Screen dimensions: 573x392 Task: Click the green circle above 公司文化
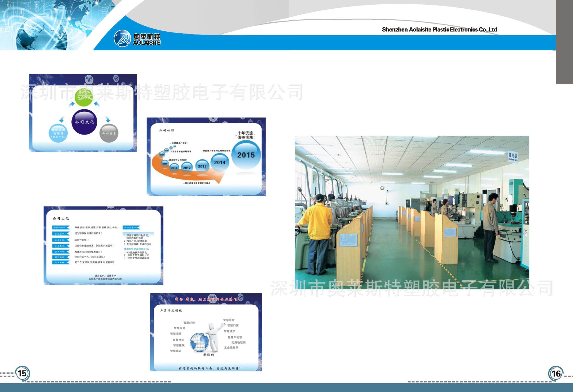(84, 97)
